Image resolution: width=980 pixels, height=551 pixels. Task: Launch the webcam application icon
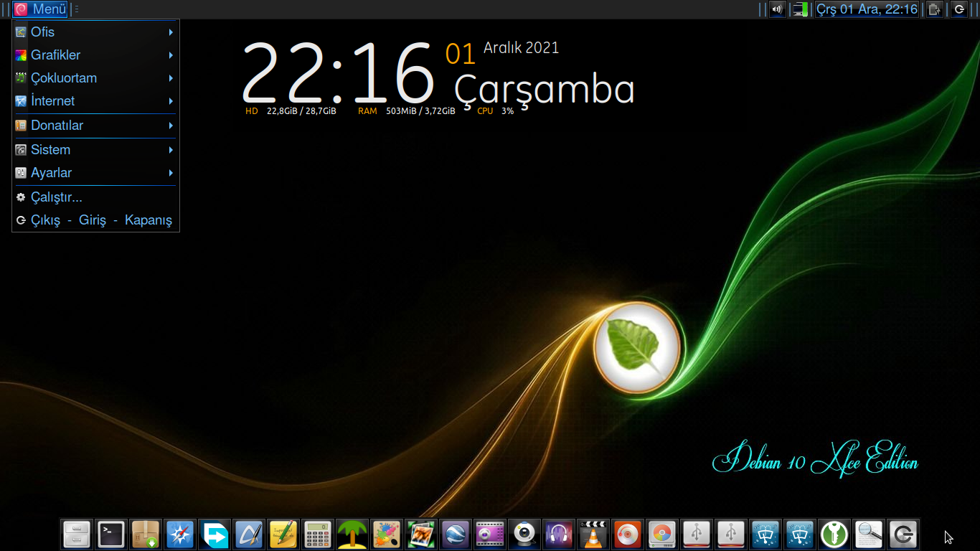click(524, 534)
